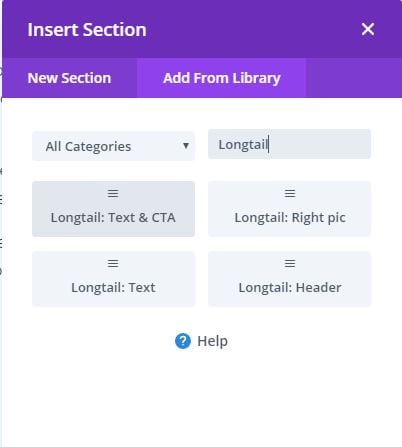Click the hamburger icon above Longtail: Right pic

click(290, 194)
